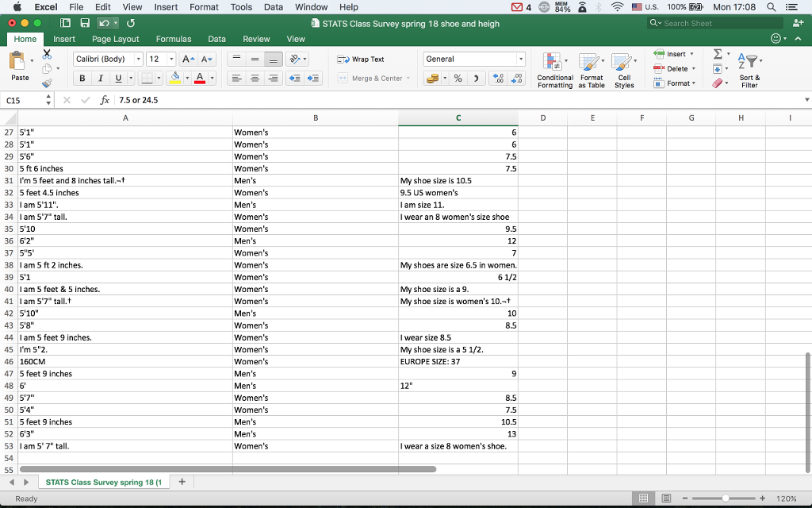Viewport: 812px width, 508px height.
Task: Open the font size 12 dropdown
Action: tap(171, 59)
